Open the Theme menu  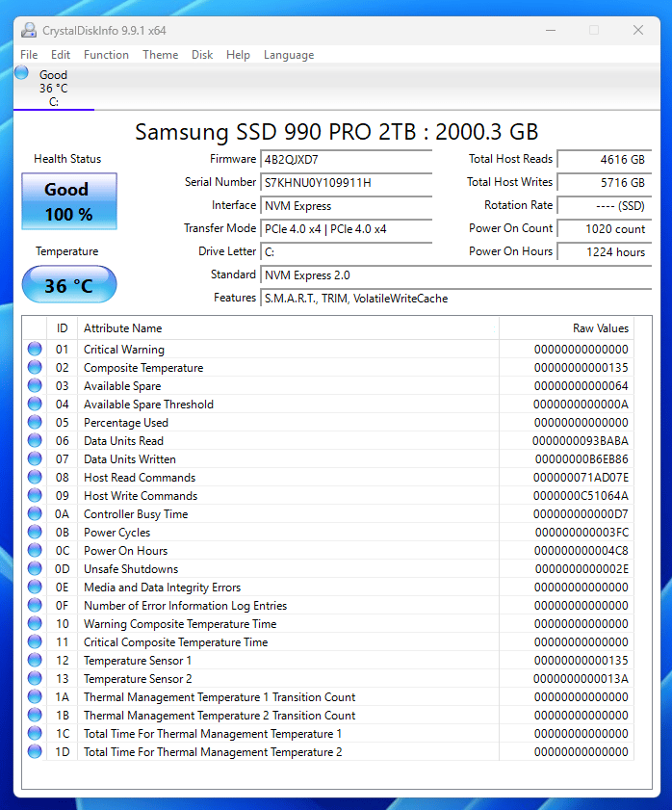[160, 55]
